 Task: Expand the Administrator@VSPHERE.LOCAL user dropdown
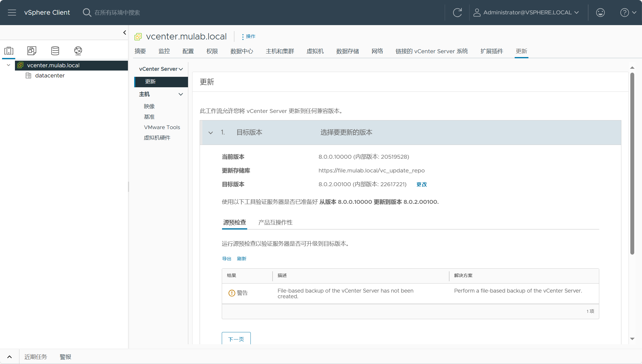click(x=577, y=13)
